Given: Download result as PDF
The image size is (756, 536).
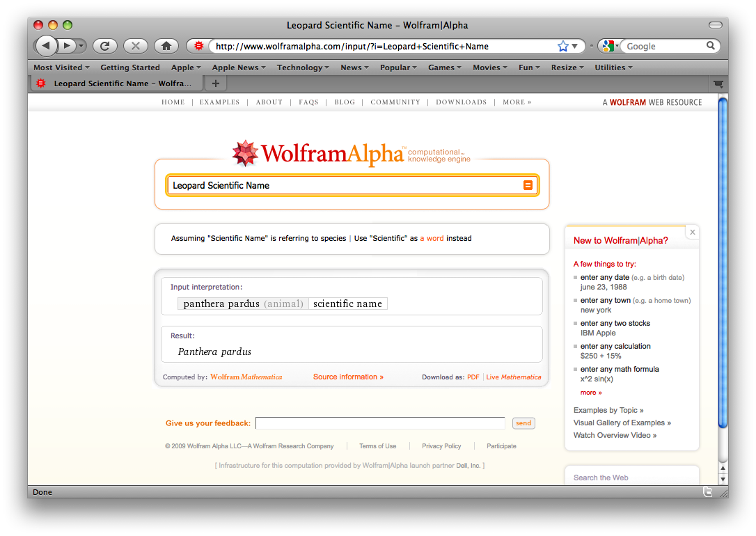Looking at the screenshot, I should (x=473, y=377).
